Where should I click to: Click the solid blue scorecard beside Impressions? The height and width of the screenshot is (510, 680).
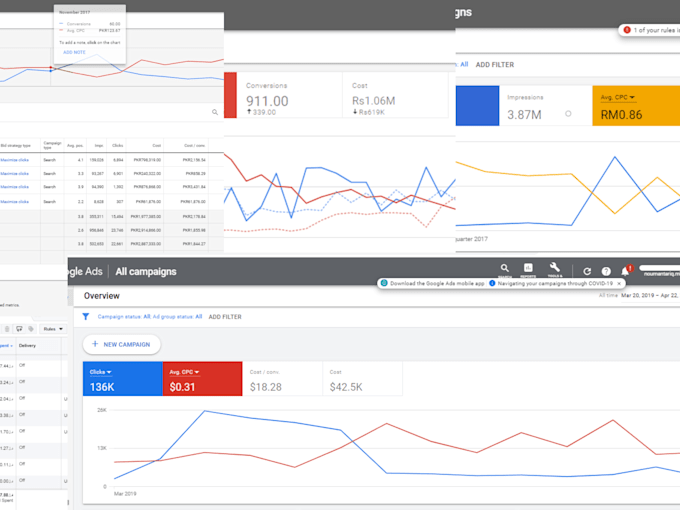click(x=477, y=106)
